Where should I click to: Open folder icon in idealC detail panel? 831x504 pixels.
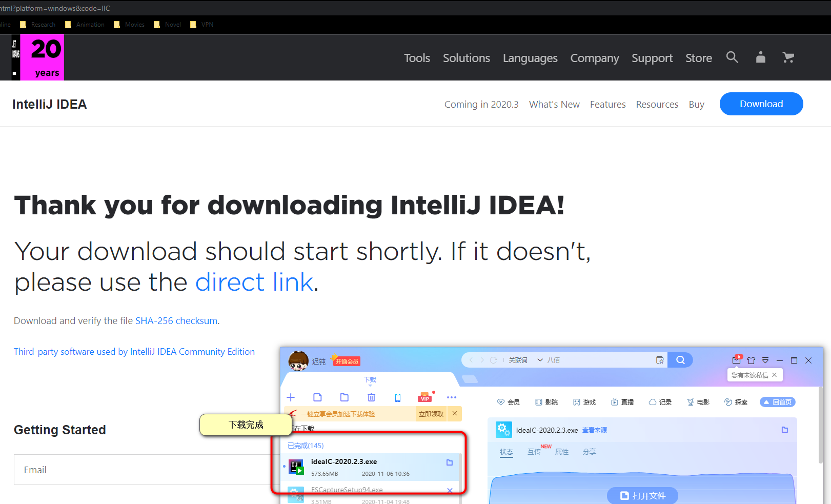coord(785,430)
